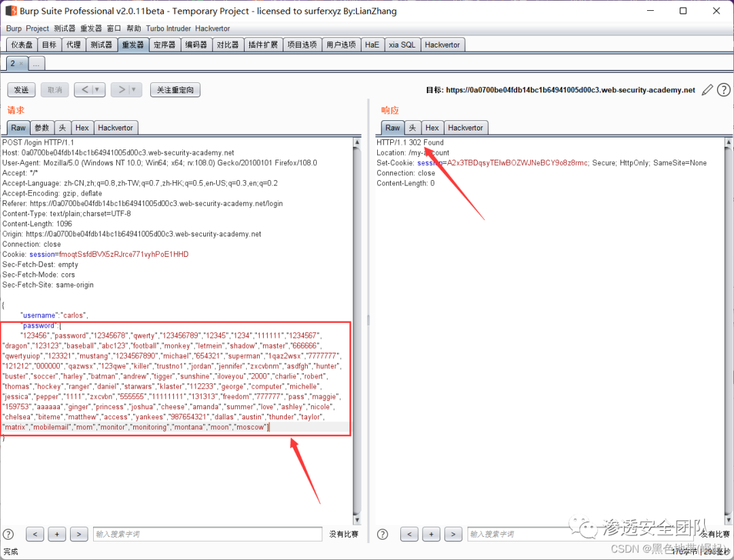Go to previous match in response search
The height and width of the screenshot is (560, 734).
pos(409,534)
